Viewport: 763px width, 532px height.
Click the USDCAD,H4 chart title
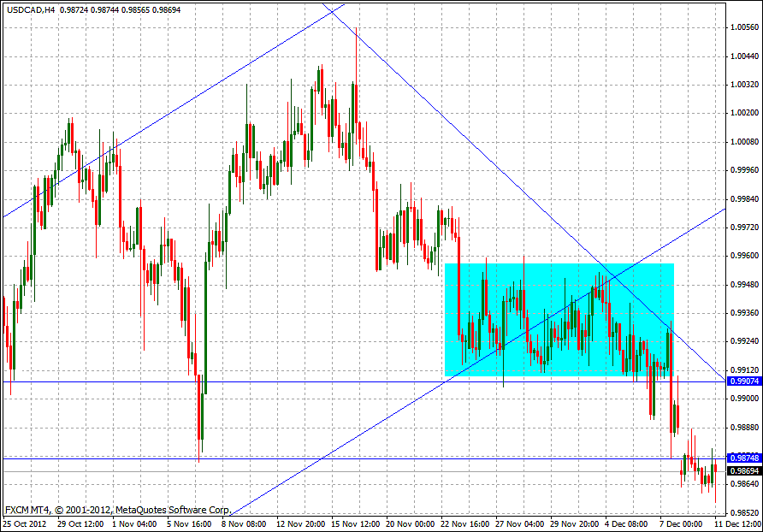[x=29, y=8]
